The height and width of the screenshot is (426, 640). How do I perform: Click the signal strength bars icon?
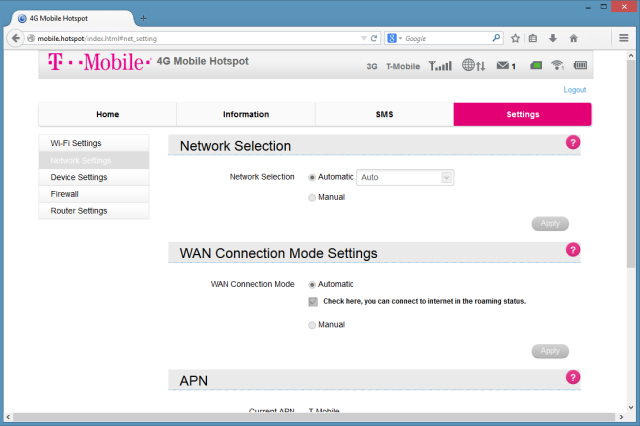(x=440, y=66)
